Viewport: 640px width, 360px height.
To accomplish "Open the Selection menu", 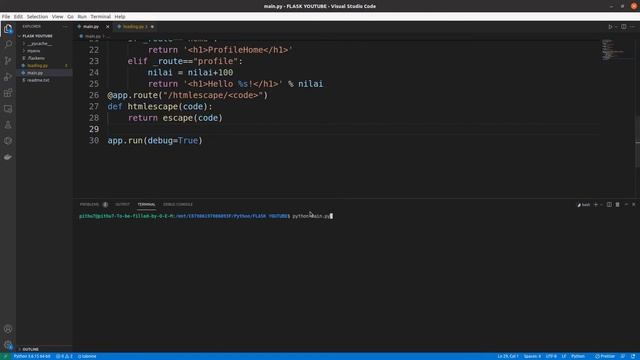I will click(x=37, y=17).
